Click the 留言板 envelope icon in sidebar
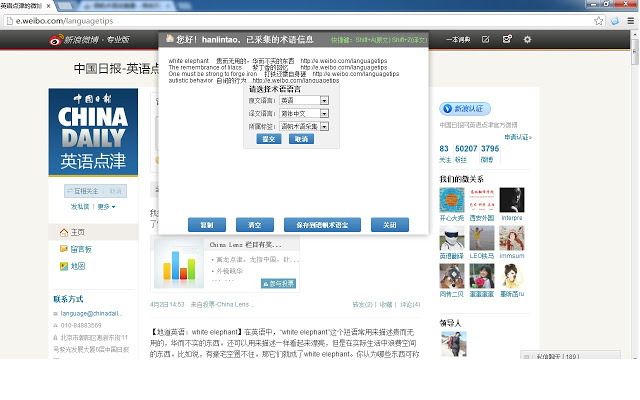 point(64,249)
